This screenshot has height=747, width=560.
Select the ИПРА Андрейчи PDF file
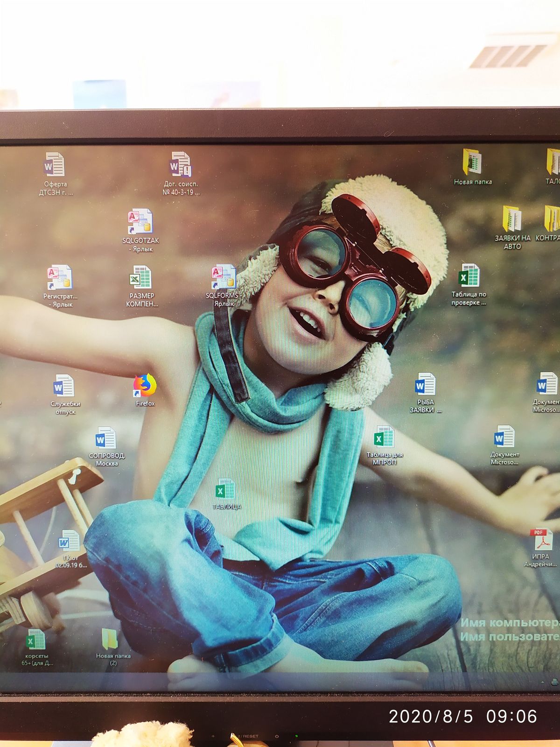(x=540, y=548)
